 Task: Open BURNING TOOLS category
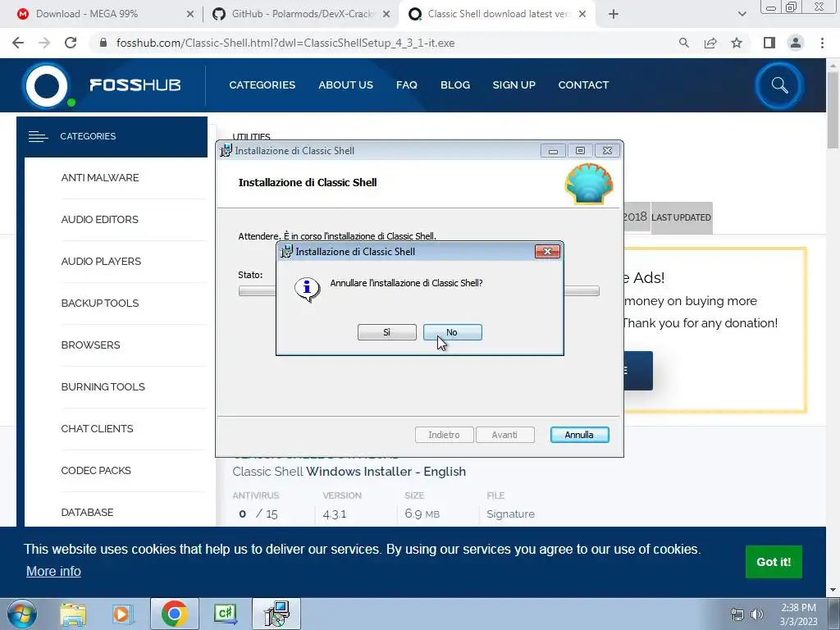click(x=103, y=387)
